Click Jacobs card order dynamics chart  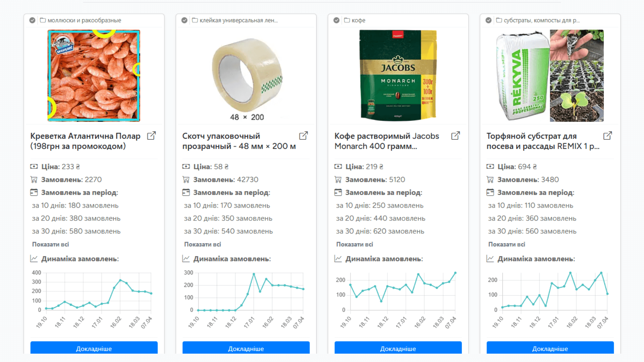coord(398,299)
